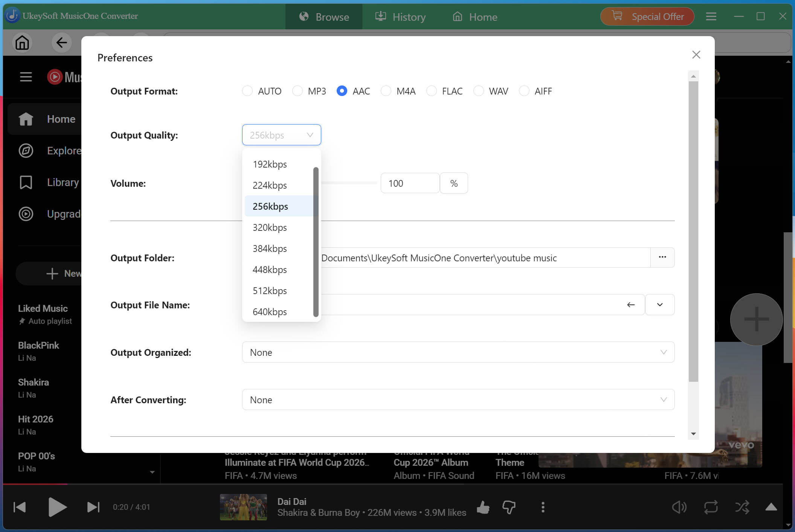Choose 192kbps from the quality list

point(279,164)
